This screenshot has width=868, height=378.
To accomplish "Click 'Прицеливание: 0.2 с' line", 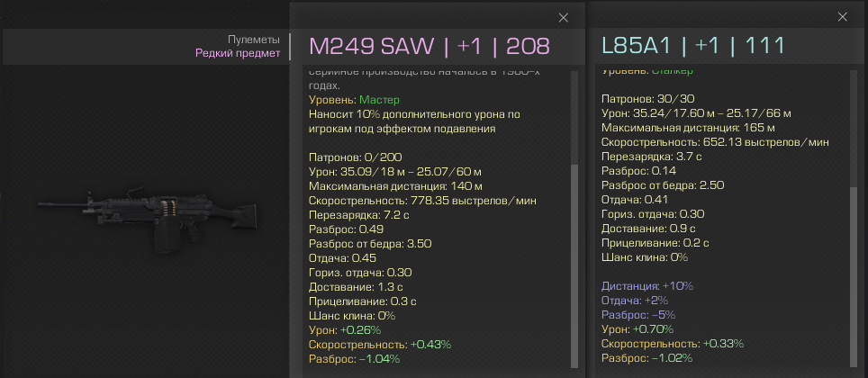I will (x=656, y=243).
